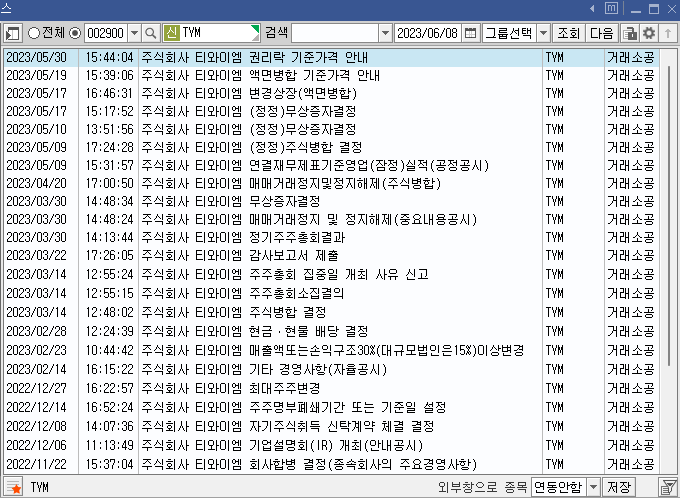This screenshot has height=498, width=680.
Task: Click the 검색 keyword input field
Action: click(x=335, y=33)
